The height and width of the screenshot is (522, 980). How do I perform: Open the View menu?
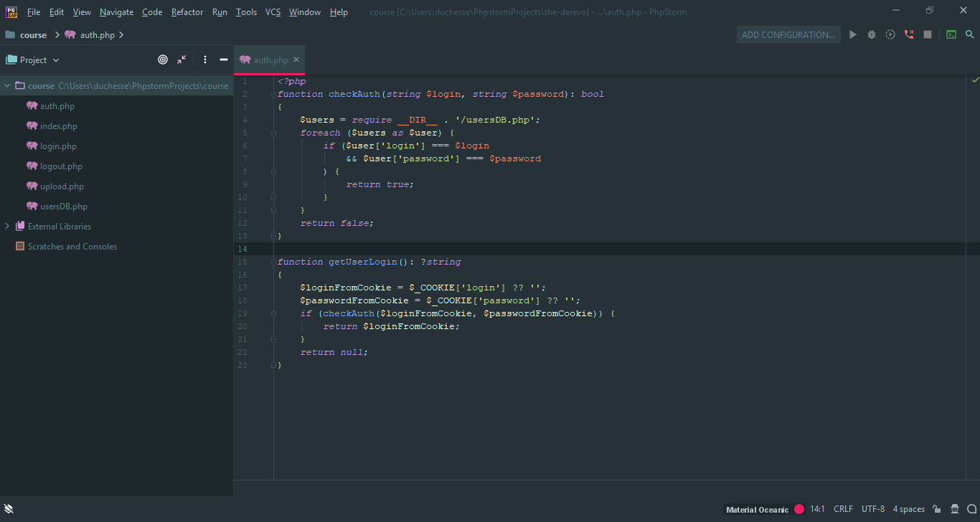82,12
